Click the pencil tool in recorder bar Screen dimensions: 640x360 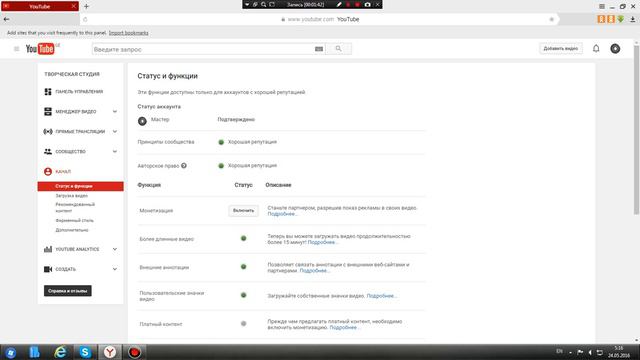(x=339, y=4)
